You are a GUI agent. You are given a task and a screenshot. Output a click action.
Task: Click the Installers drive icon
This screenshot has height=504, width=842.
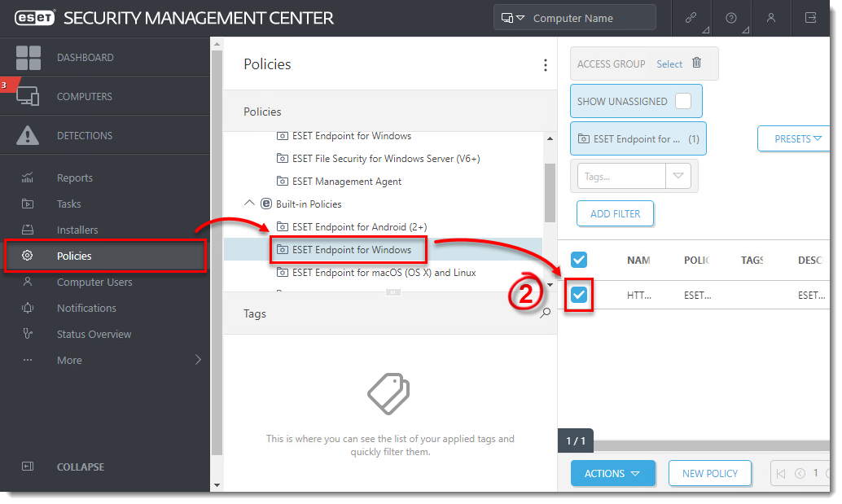(x=28, y=230)
